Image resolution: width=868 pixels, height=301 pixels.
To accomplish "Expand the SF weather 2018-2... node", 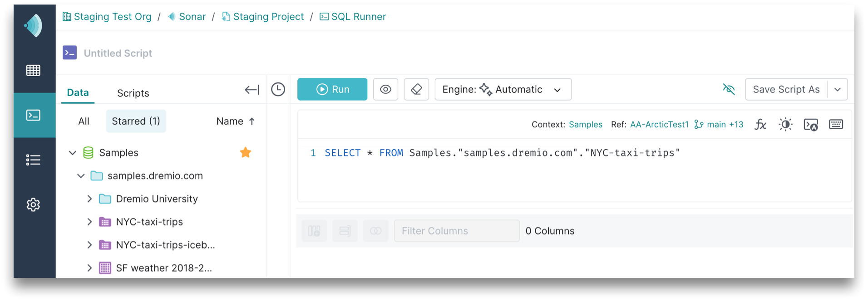I will pos(89,268).
